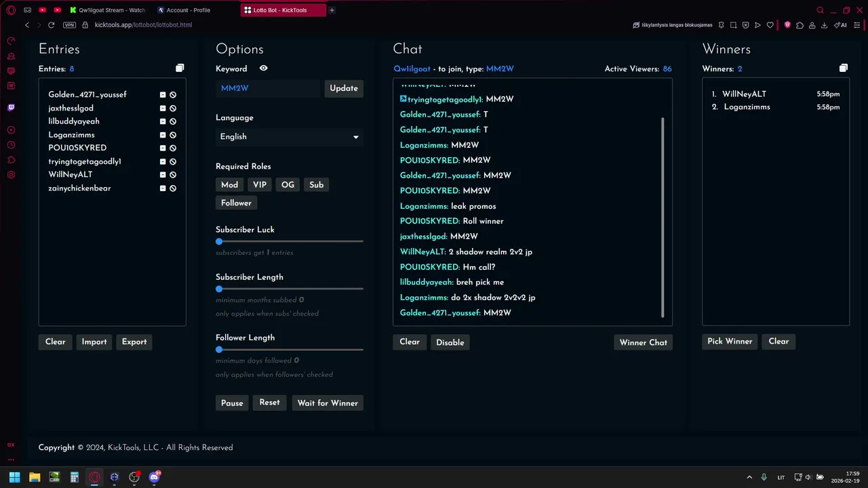Open the Language dropdown
The image size is (868, 488).
tap(290, 137)
